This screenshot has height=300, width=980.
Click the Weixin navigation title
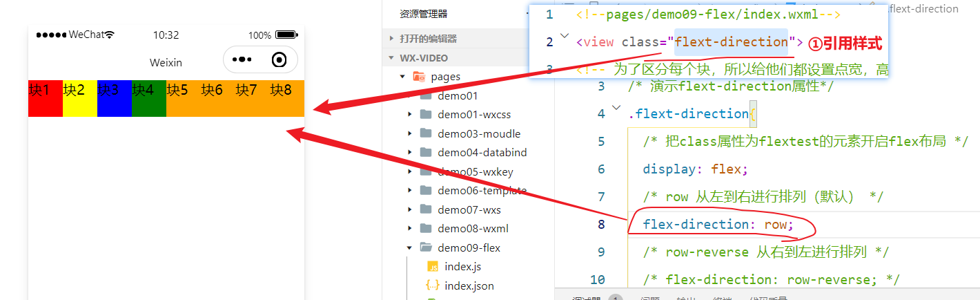tap(166, 62)
